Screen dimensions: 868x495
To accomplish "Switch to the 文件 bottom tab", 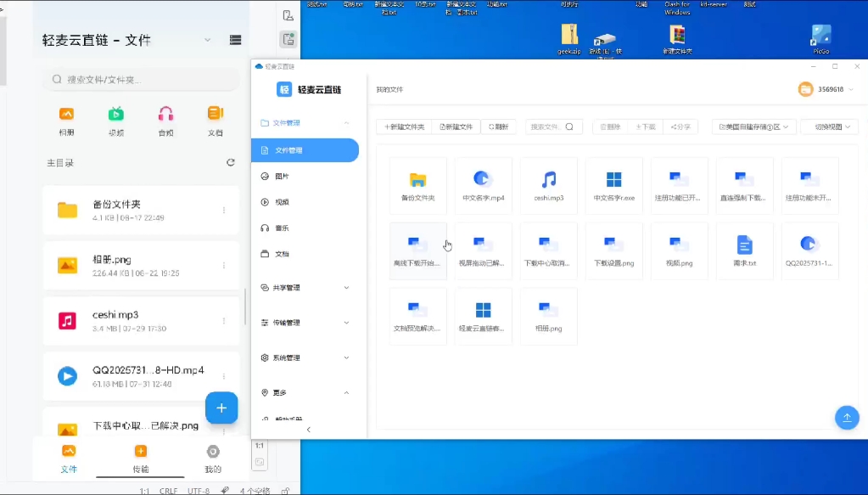I will [69, 458].
